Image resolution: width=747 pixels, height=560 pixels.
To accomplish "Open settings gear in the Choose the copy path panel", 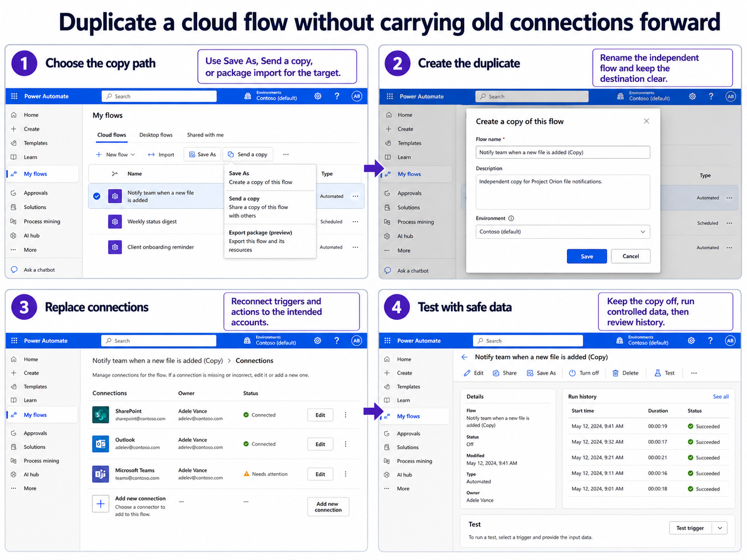I will click(318, 96).
